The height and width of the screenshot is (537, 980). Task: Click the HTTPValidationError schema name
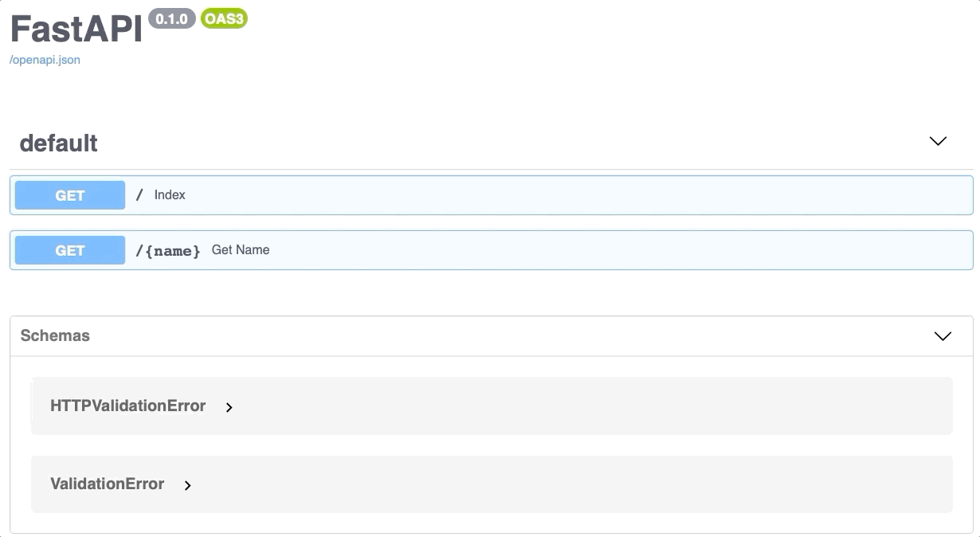click(x=127, y=406)
